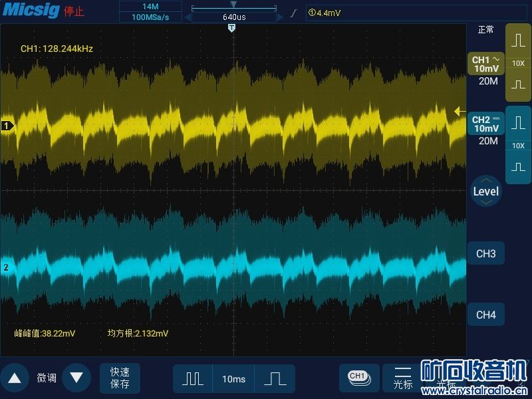This screenshot has height=399, width=532.
Task: Open the 10ms timebase selector
Action: pos(233,378)
